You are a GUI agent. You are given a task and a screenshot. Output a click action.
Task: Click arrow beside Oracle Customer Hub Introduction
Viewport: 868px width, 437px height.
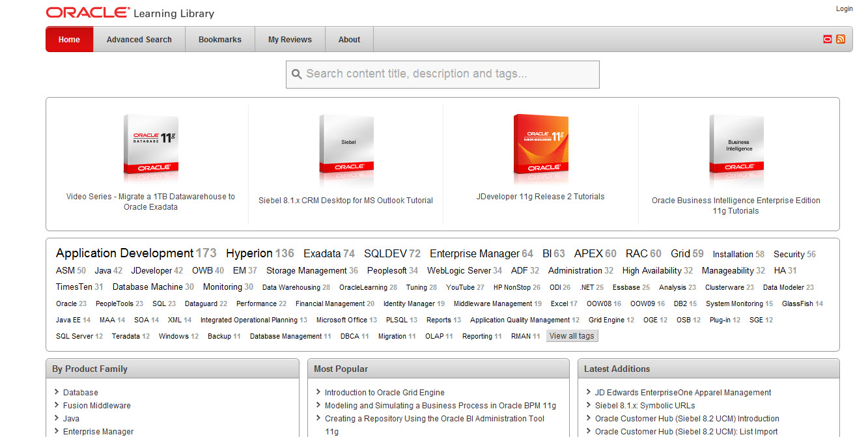pyautogui.click(x=589, y=418)
